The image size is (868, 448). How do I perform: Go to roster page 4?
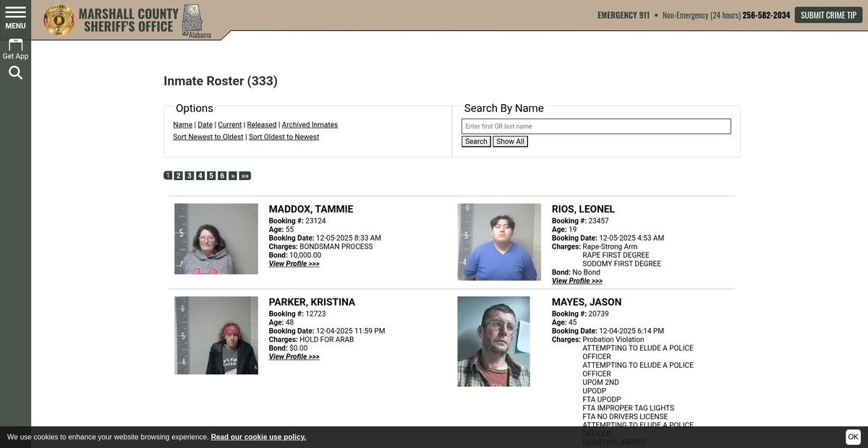200,176
